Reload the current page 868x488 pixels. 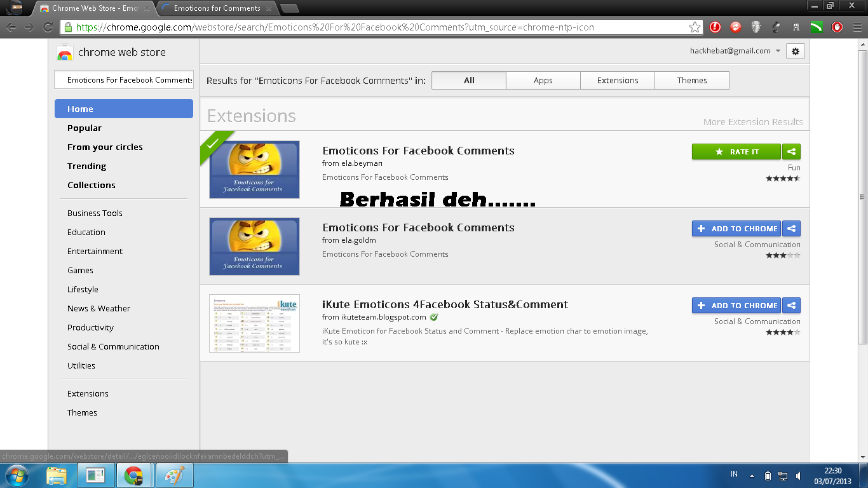click(x=48, y=27)
